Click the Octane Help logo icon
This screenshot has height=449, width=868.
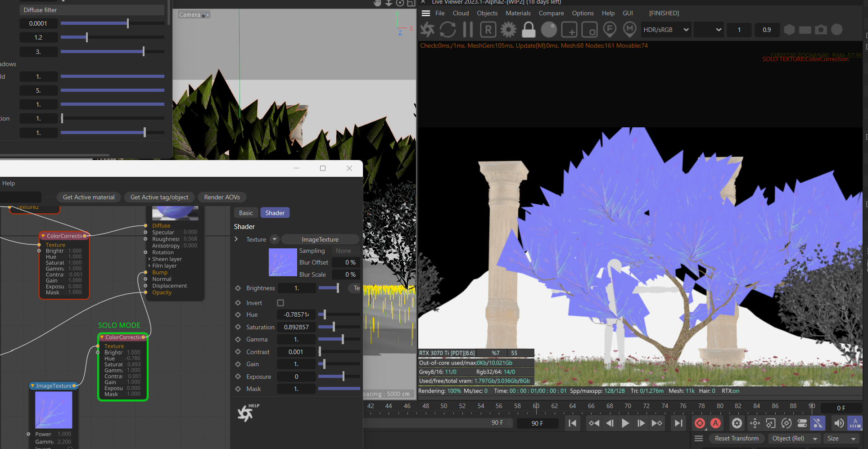tap(248, 413)
